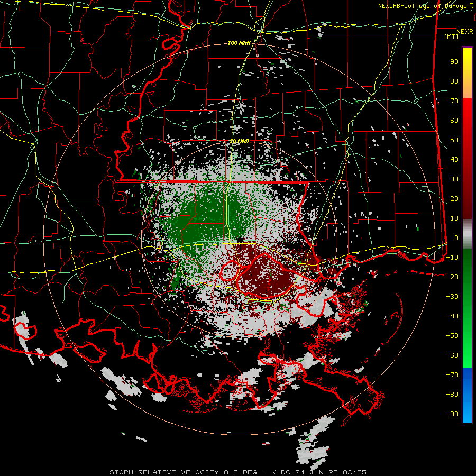
Task: Click the -40 value on the velocity scale
Action: (x=452, y=316)
